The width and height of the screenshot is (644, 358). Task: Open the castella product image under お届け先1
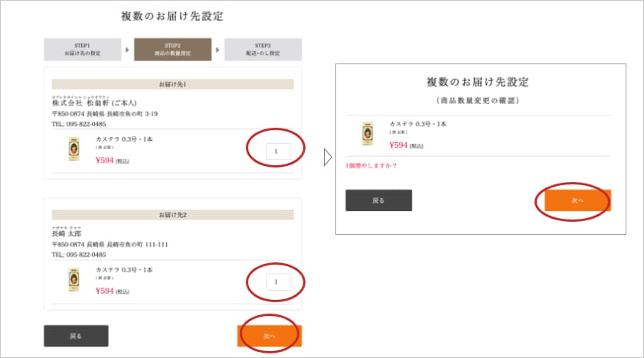point(74,149)
